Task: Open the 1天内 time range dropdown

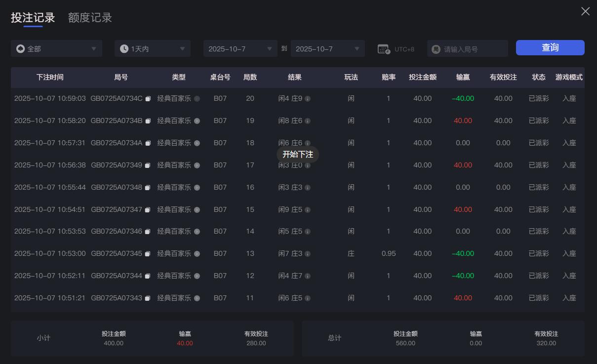Action: (152, 48)
